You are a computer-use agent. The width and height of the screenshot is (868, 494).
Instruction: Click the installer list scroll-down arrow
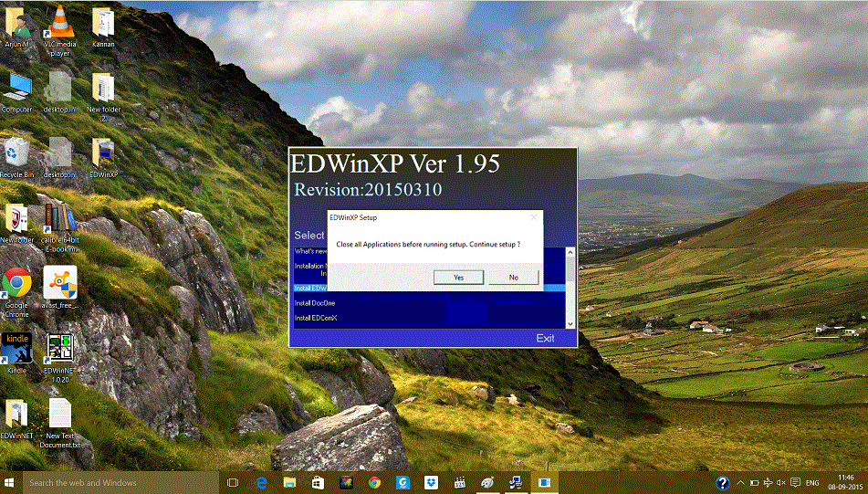coord(570,324)
